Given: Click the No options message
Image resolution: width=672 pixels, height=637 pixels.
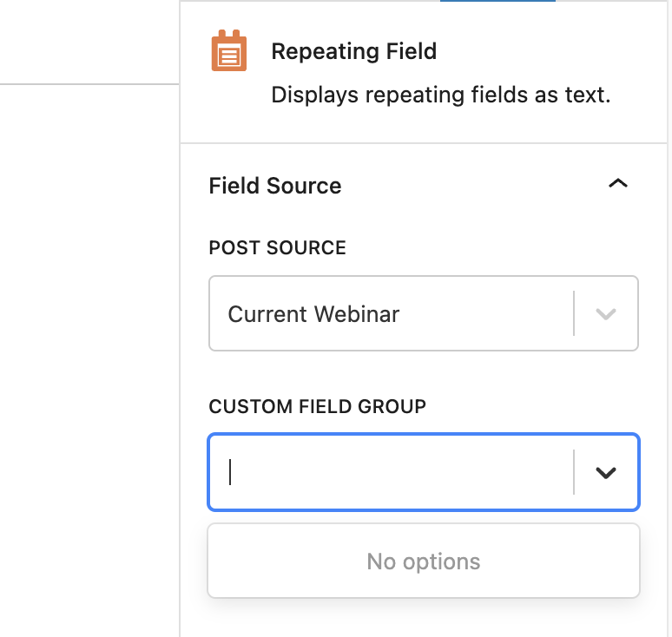Looking at the screenshot, I should point(424,561).
